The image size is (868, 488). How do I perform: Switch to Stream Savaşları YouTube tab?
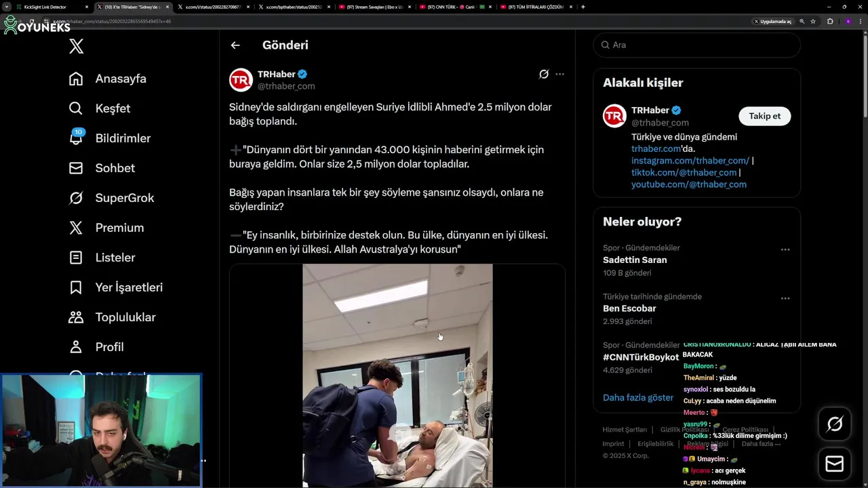pos(374,7)
